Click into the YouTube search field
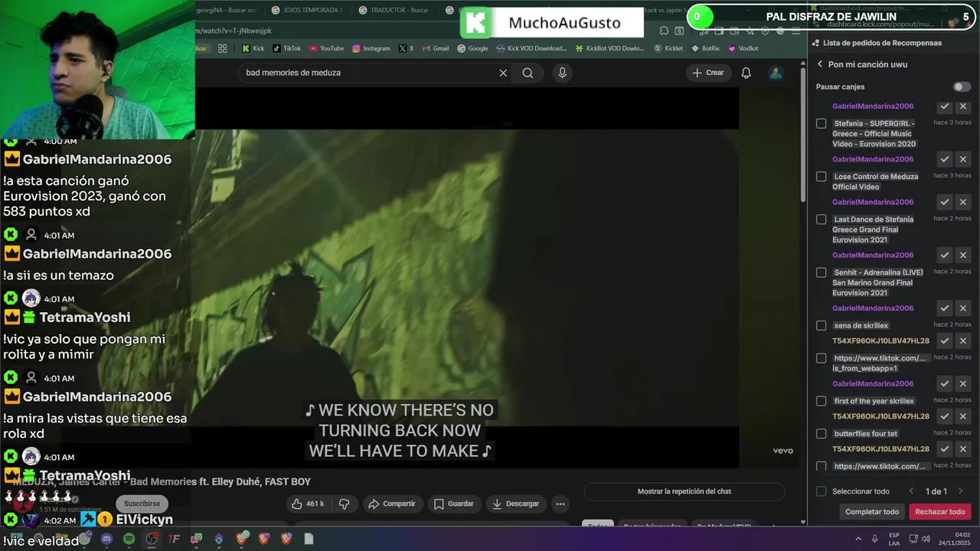 [367, 73]
